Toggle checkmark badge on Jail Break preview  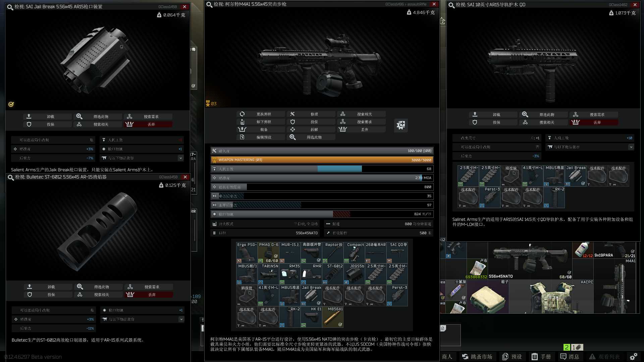tap(11, 104)
